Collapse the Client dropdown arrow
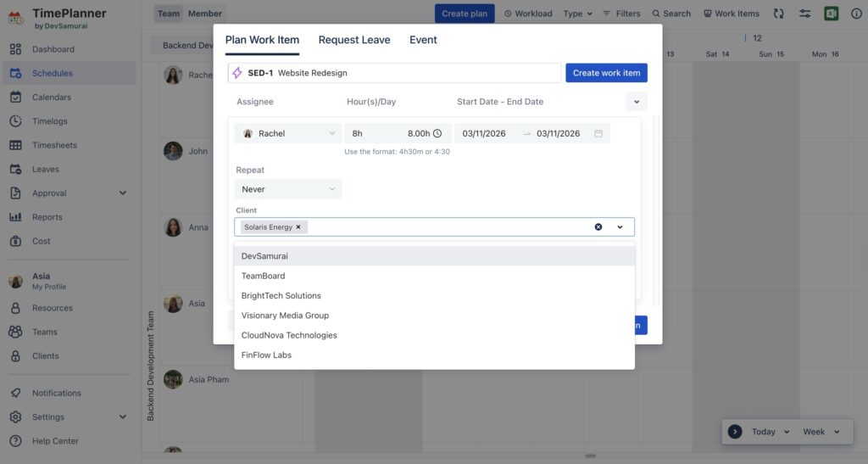Screen dimensions: 868x464 point(620,227)
